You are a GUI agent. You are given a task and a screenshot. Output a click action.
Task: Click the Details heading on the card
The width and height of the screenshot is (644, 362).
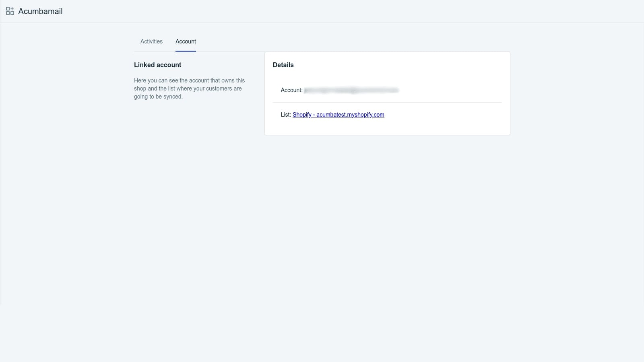(x=283, y=65)
